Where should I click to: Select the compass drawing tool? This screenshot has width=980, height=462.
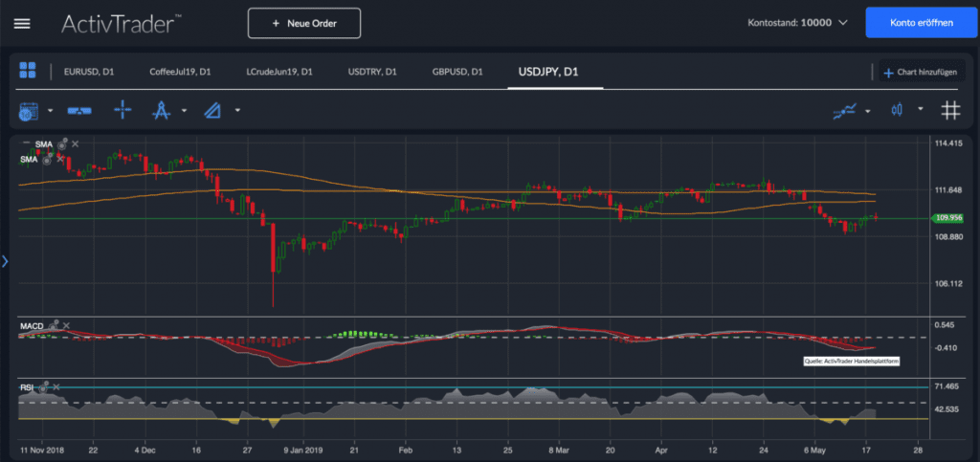click(161, 111)
